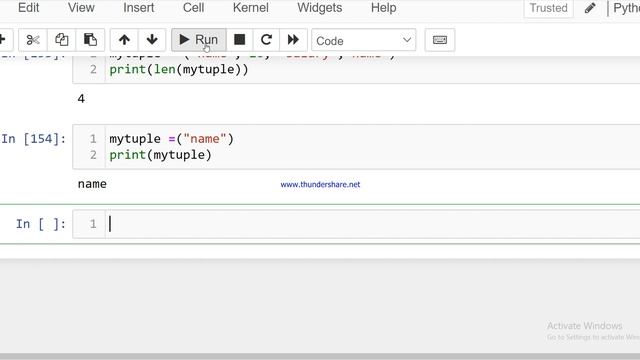Viewport: 640px width, 360px height.
Task: Click the empty In [ ]: prompt
Action: [41, 224]
